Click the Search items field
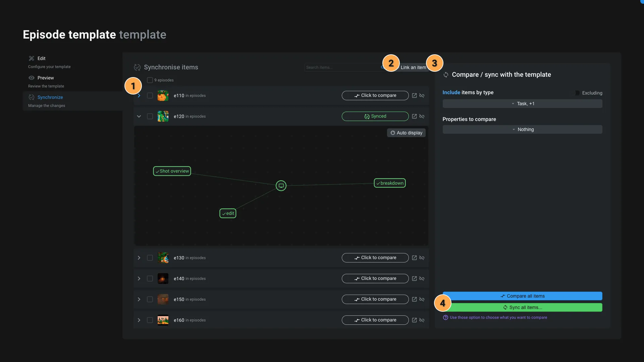 (342, 67)
